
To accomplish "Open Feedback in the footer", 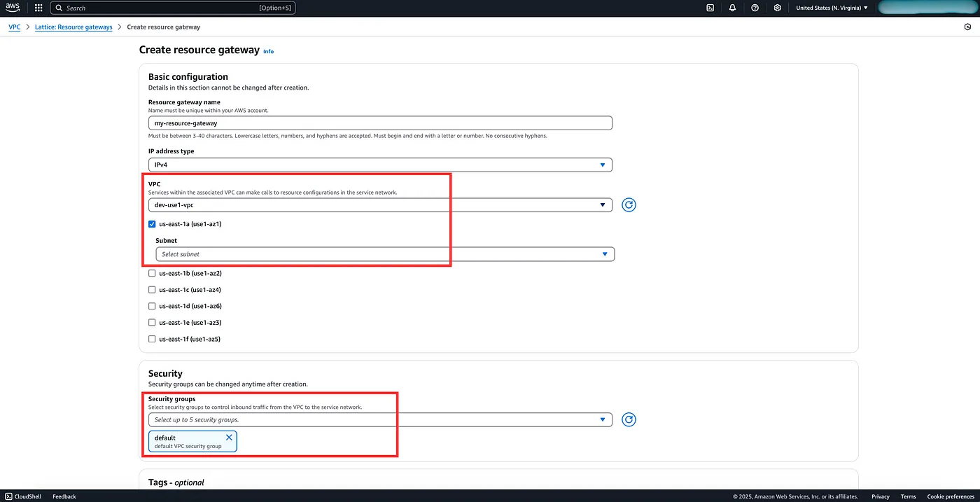I will coord(64,496).
